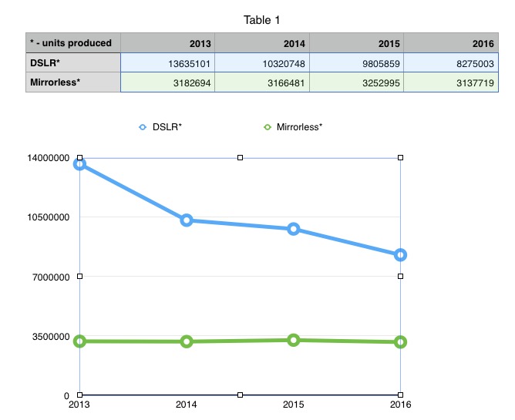515x420 pixels.
Task: Click the green Mirrorless legend marker
Action: [268, 127]
